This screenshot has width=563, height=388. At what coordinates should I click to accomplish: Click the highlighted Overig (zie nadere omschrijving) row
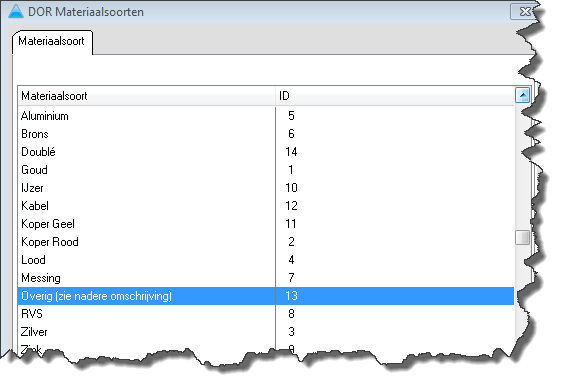(266, 296)
